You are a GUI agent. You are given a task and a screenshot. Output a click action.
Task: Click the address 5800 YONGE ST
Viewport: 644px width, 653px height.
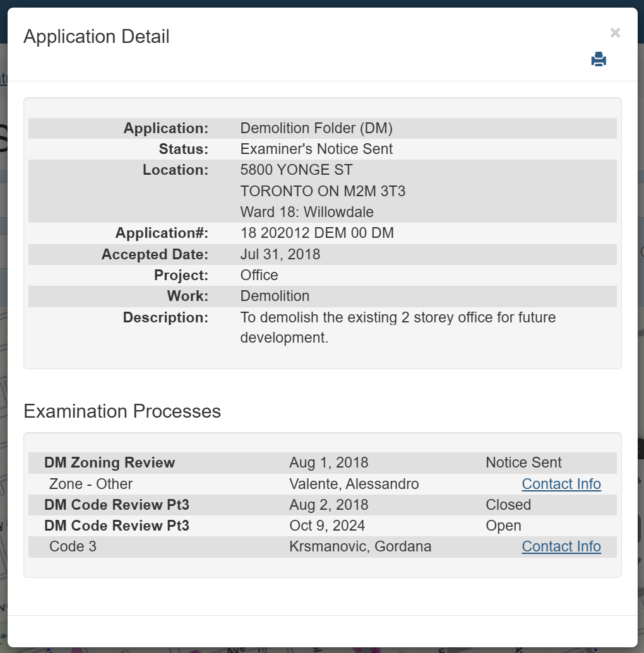[x=296, y=170]
